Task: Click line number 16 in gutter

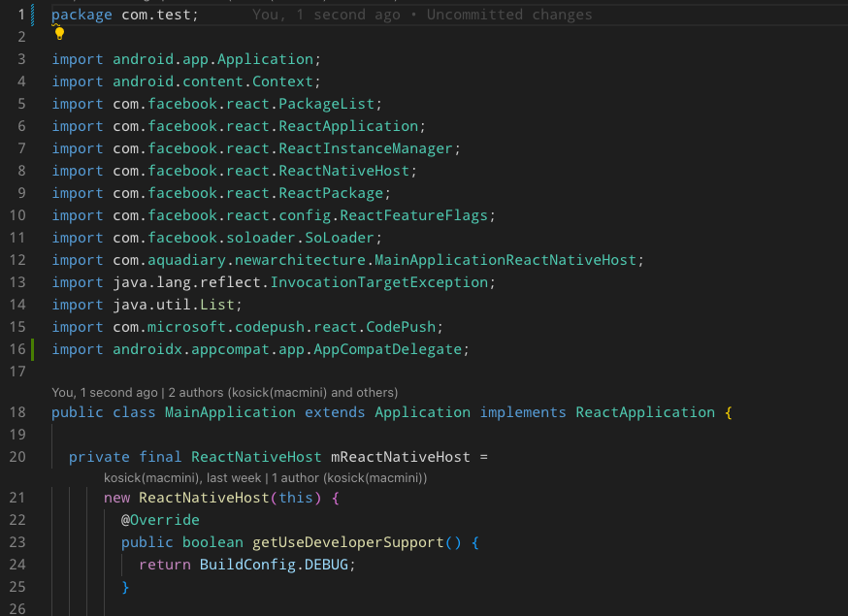Action: coord(17,349)
